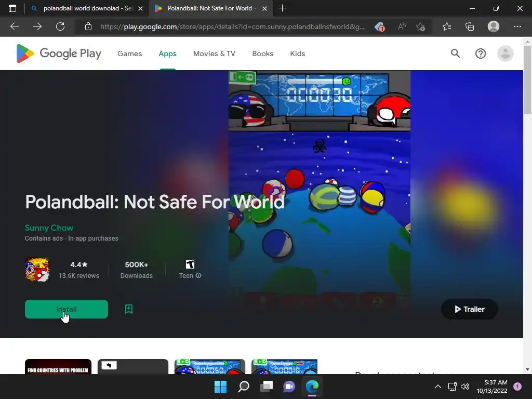Viewport: 532px width, 399px height.
Task: Open the Edge settings and more menu
Action: (517, 26)
